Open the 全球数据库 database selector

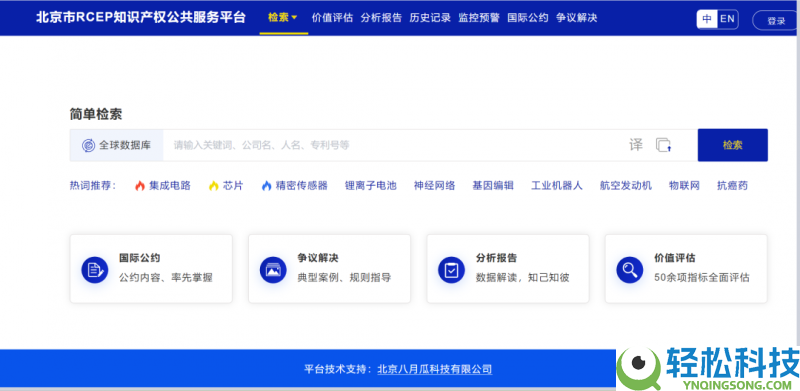click(117, 145)
